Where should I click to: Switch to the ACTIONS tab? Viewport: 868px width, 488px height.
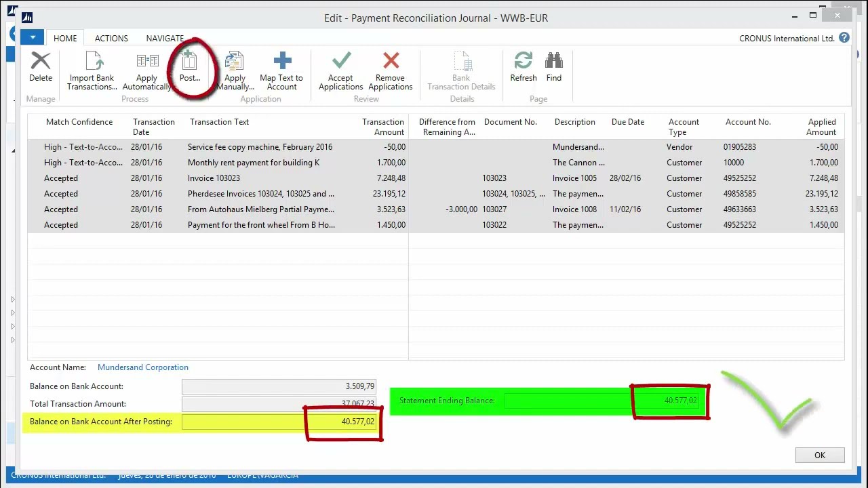[x=111, y=39]
